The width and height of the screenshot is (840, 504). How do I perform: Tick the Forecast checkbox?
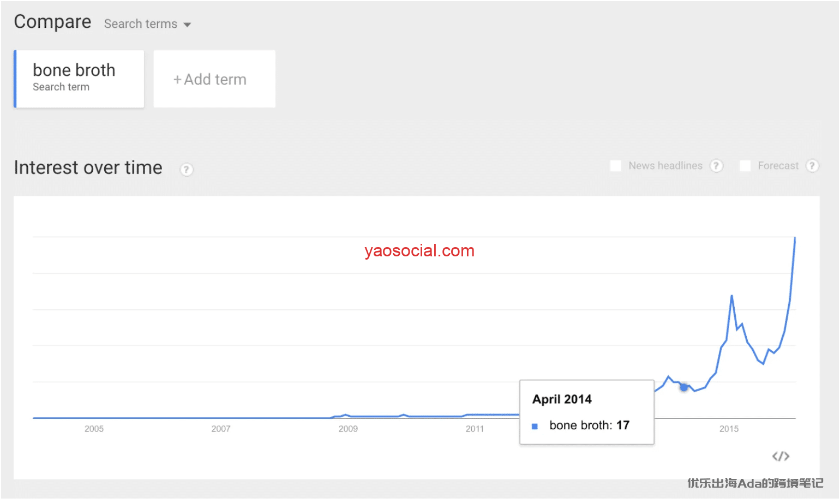tap(745, 166)
